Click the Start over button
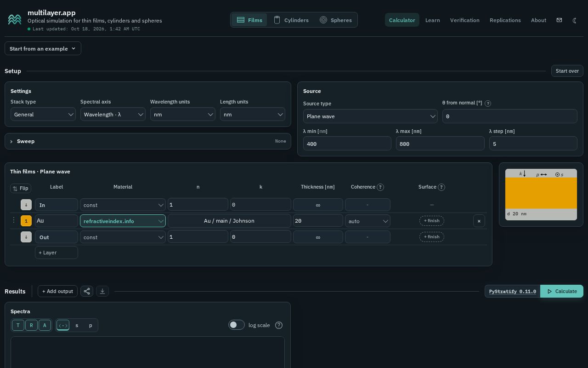Screen dimensions: 588x368 (x=567, y=71)
